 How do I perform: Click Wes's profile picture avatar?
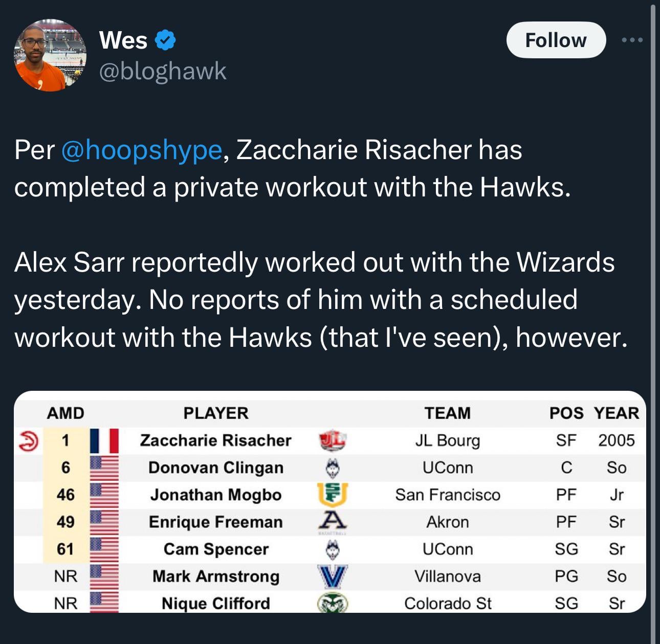[50, 55]
